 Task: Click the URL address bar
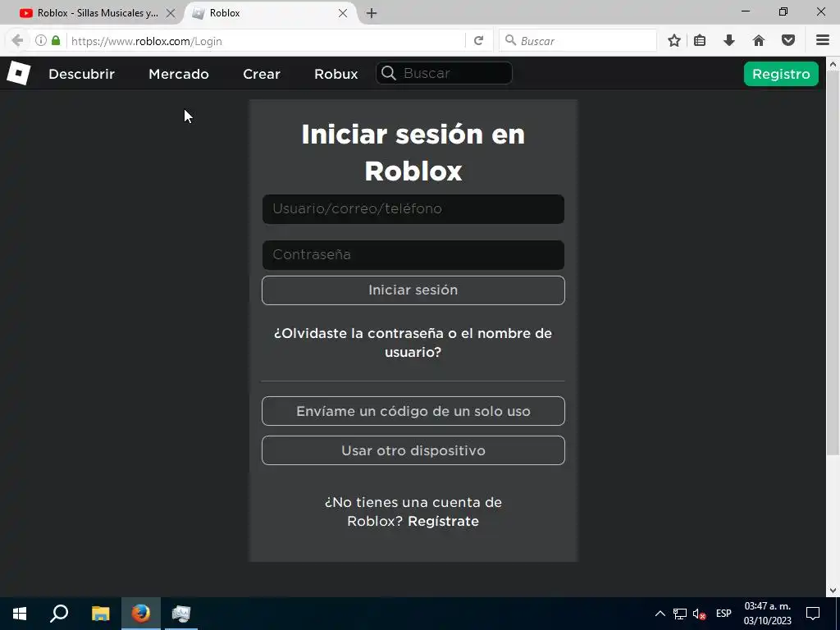tap(265, 41)
